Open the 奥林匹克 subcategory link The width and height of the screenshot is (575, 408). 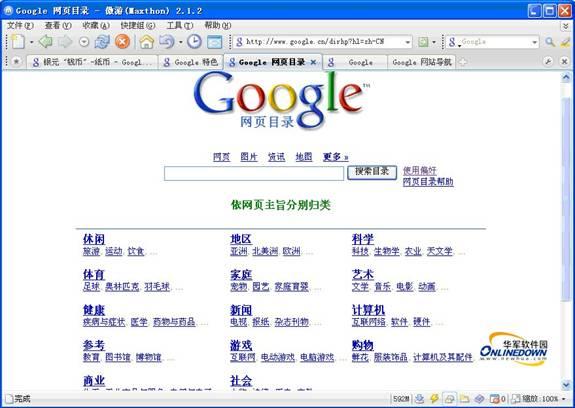tap(122, 287)
